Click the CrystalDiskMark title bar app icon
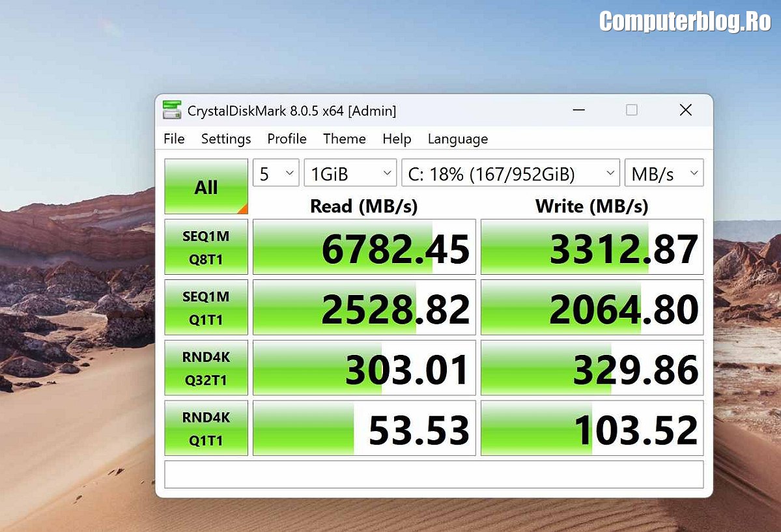 [x=172, y=110]
